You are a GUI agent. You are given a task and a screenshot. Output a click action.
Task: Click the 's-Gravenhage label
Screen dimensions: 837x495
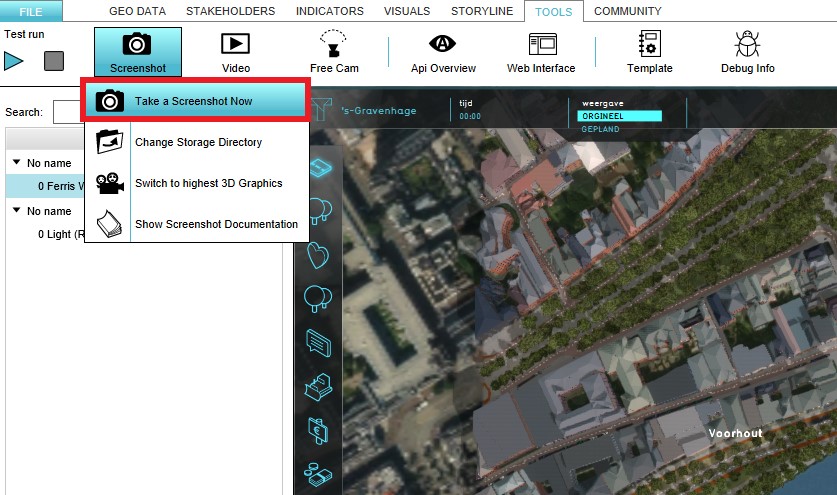378,111
